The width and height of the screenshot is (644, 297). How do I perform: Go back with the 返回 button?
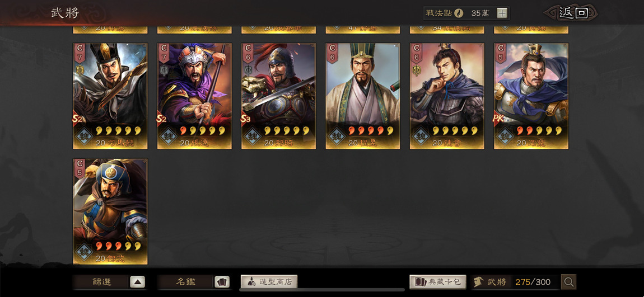573,13
